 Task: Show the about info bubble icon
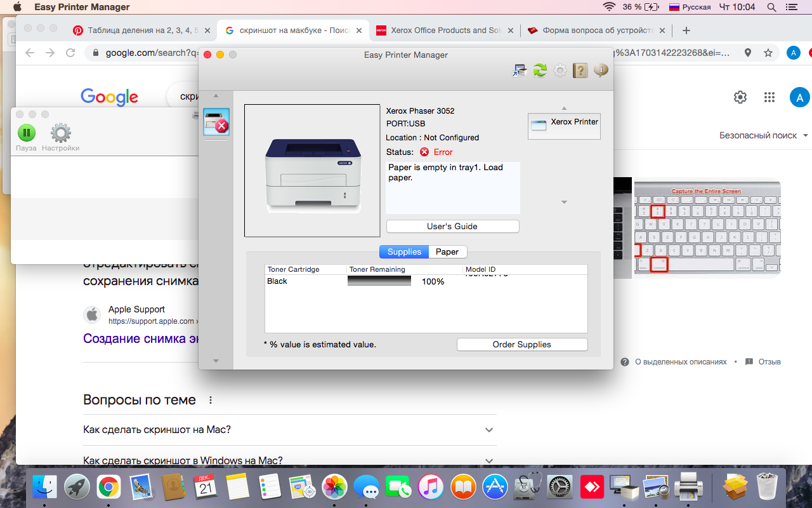(x=601, y=70)
